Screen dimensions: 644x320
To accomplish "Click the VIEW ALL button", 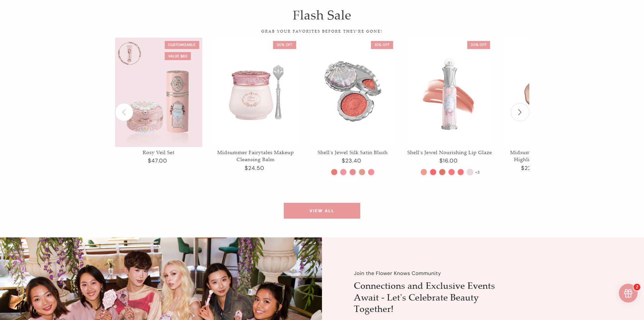I will 322,211.
